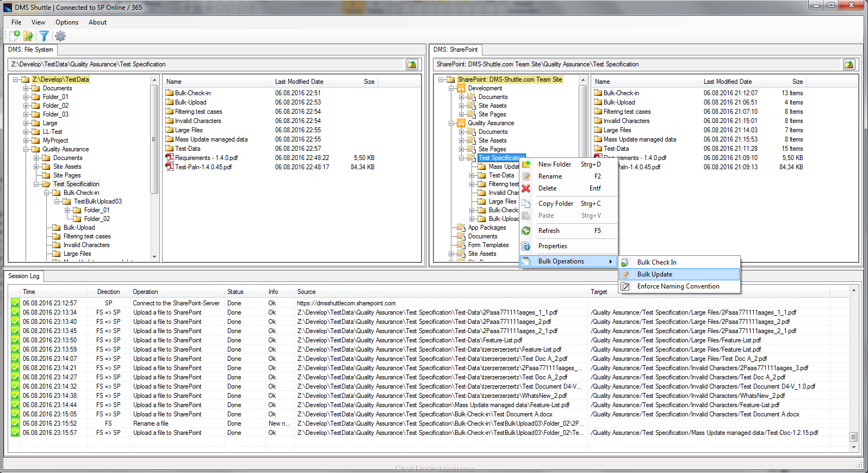Click Properties icon in context menu
This screenshot has width=868, height=473.
point(526,246)
